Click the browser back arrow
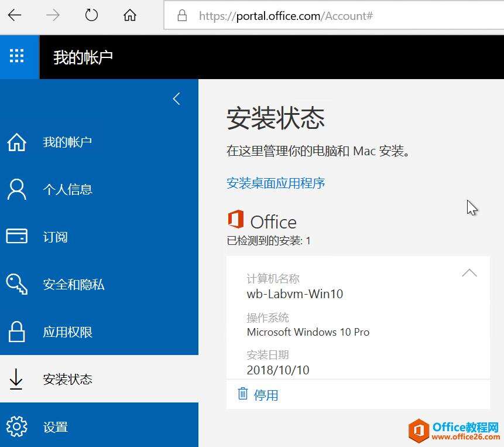This screenshot has height=447, width=504. (x=13, y=15)
